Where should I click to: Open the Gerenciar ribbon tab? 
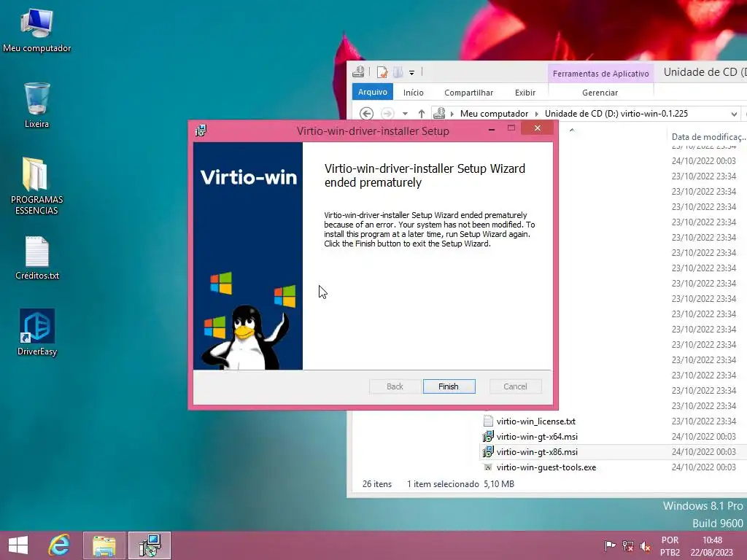point(600,93)
